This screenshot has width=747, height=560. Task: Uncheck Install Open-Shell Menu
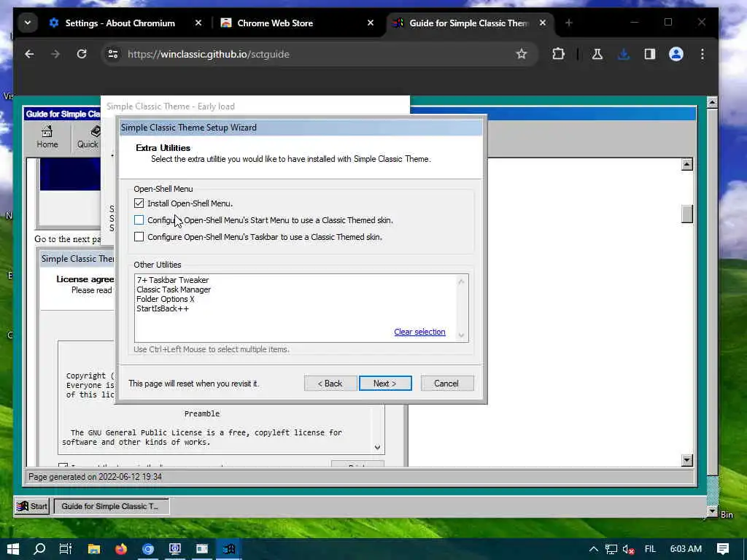pos(139,203)
